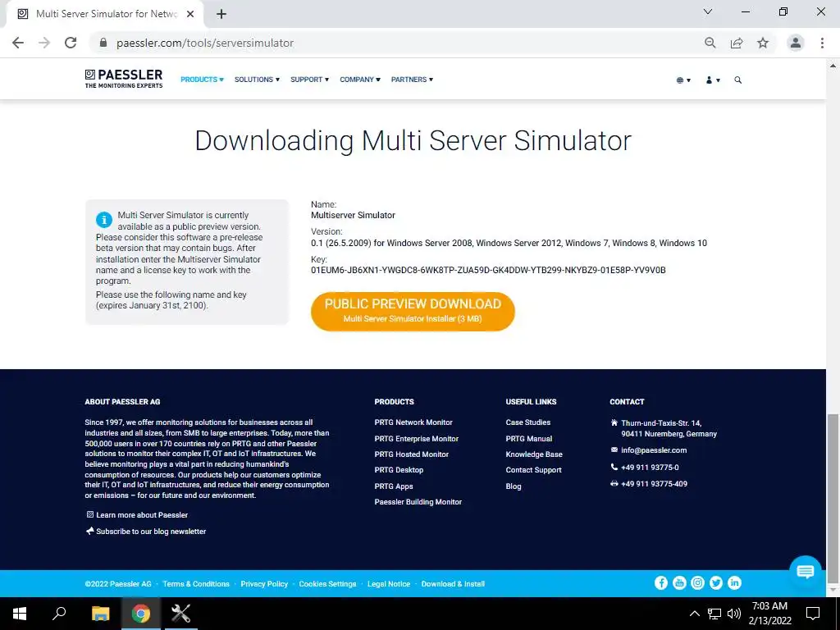Expand the COMPANY navigation menu
Screen dimensions: 840x630
point(360,80)
